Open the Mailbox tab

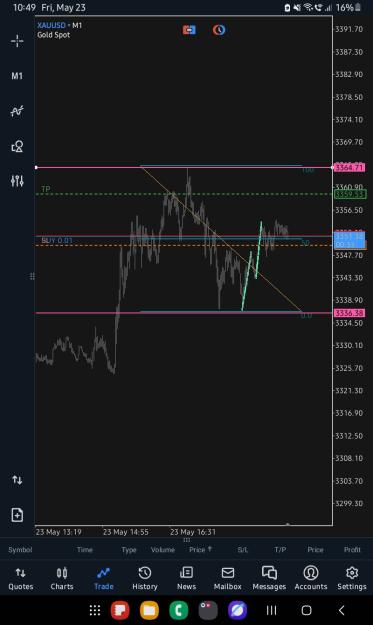(228, 579)
